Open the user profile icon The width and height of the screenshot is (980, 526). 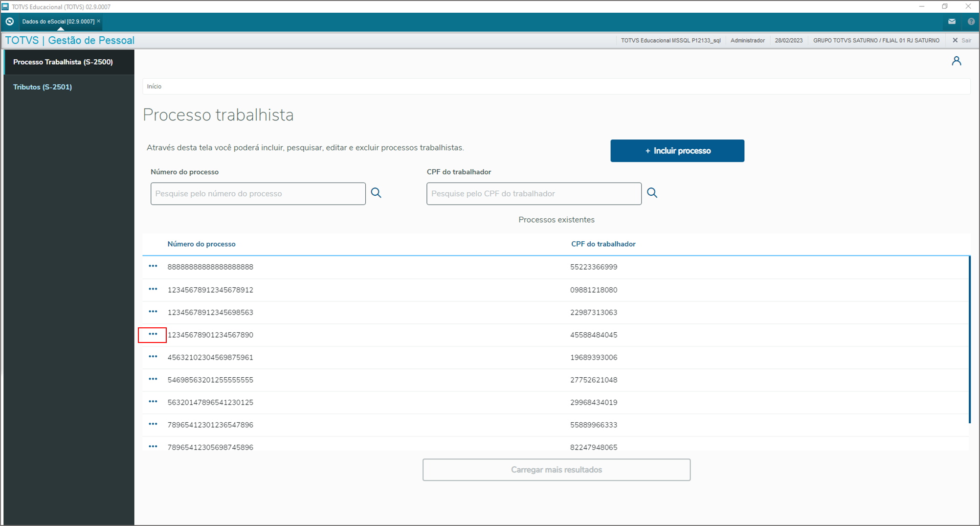click(957, 61)
